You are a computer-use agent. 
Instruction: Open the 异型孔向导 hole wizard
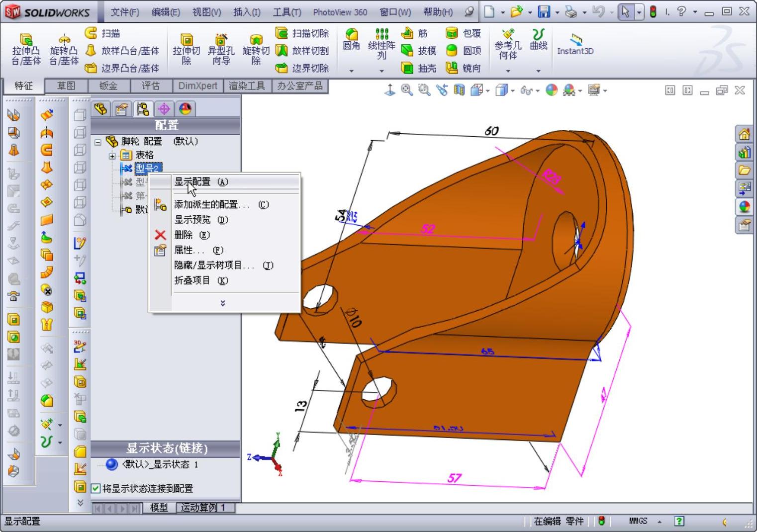tap(221, 50)
